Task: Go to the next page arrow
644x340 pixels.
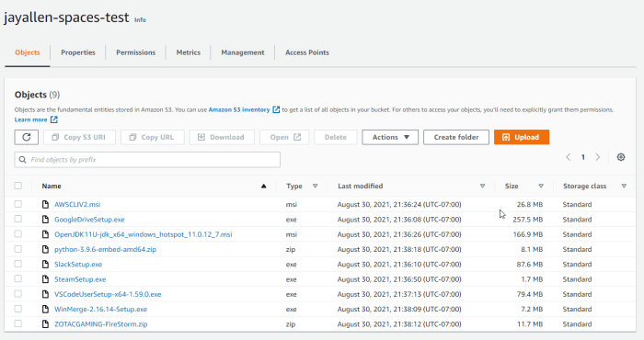Action: 598,157
